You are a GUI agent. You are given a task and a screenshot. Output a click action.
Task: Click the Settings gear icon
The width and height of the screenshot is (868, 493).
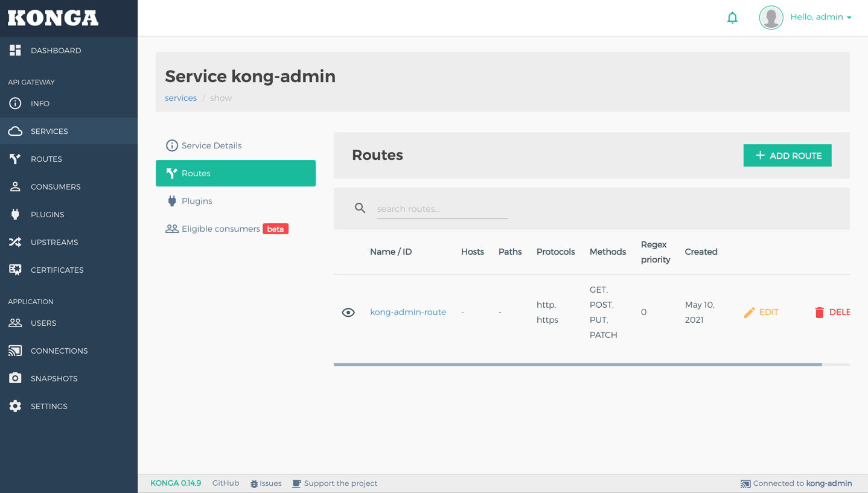coord(15,407)
